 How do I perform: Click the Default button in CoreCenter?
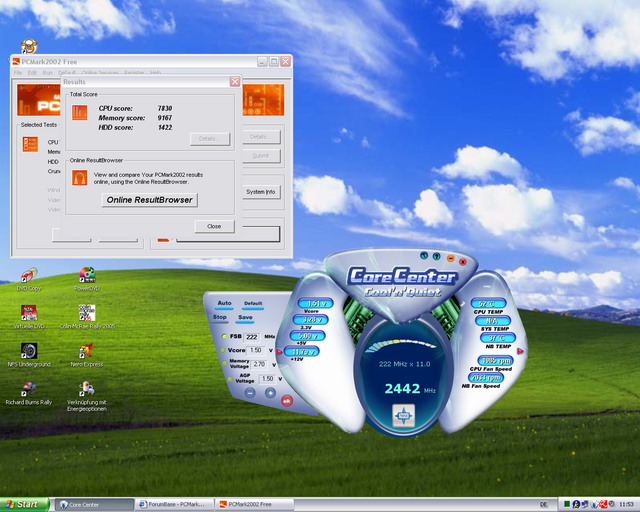(x=253, y=304)
